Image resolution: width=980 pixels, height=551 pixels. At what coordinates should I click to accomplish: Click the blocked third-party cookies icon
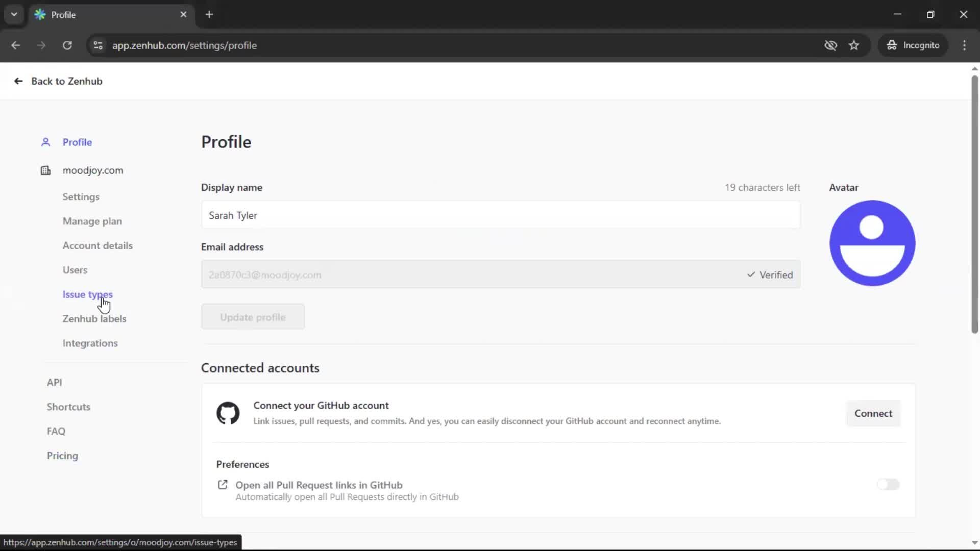coord(831,45)
